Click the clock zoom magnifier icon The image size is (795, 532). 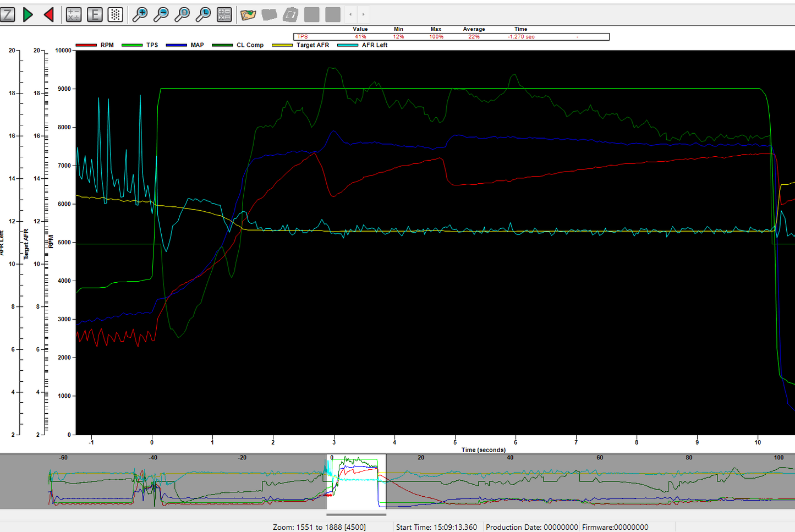pos(202,14)
